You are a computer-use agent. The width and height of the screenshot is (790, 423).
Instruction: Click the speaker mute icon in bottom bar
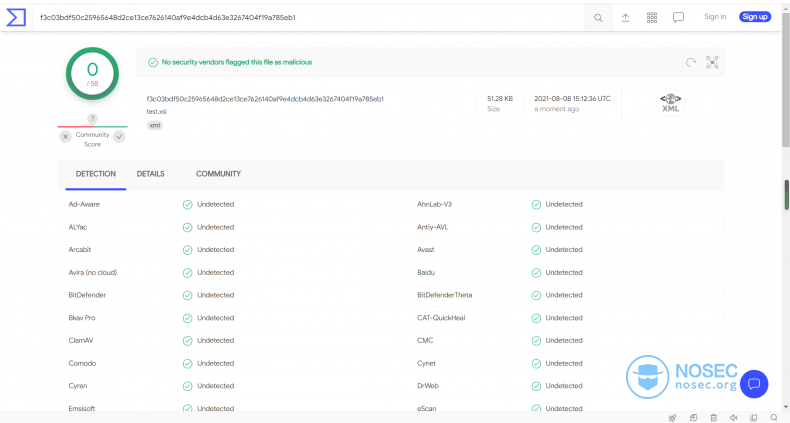pyautogui.click(x=734, y=417)
